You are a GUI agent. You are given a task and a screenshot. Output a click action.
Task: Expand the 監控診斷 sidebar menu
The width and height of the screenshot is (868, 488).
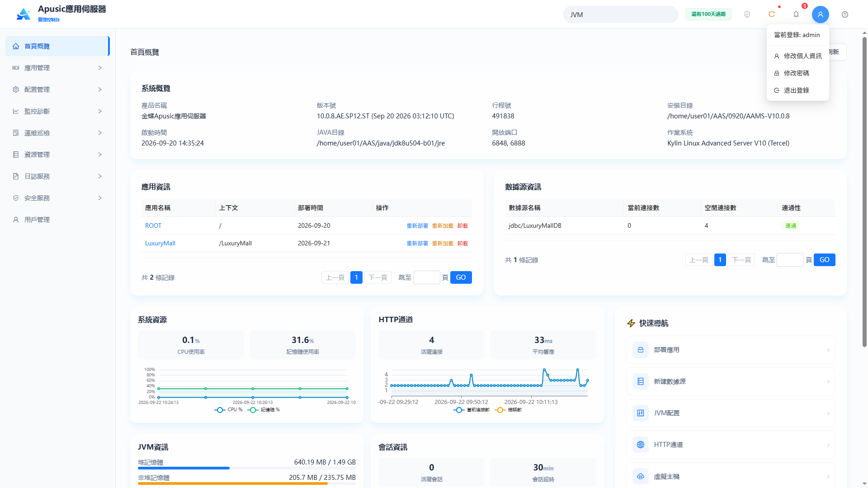click(x=57, y=111)
